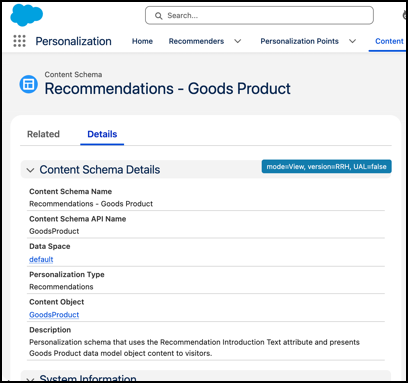Open the App Launcher dots grid
This screenshot has width=408, height=383.
tap(19, 41)
